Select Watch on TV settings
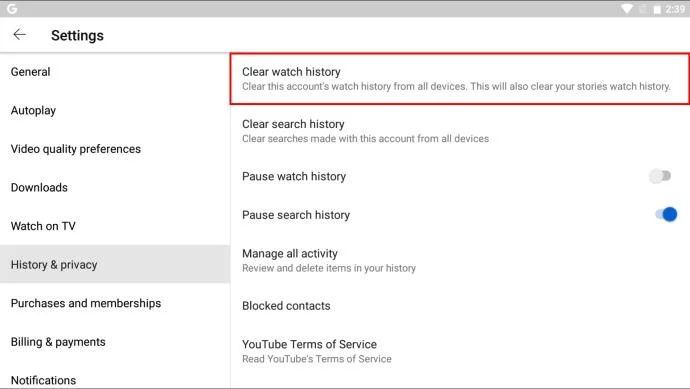Screen dimensions: 690x389 coord(115,226)
